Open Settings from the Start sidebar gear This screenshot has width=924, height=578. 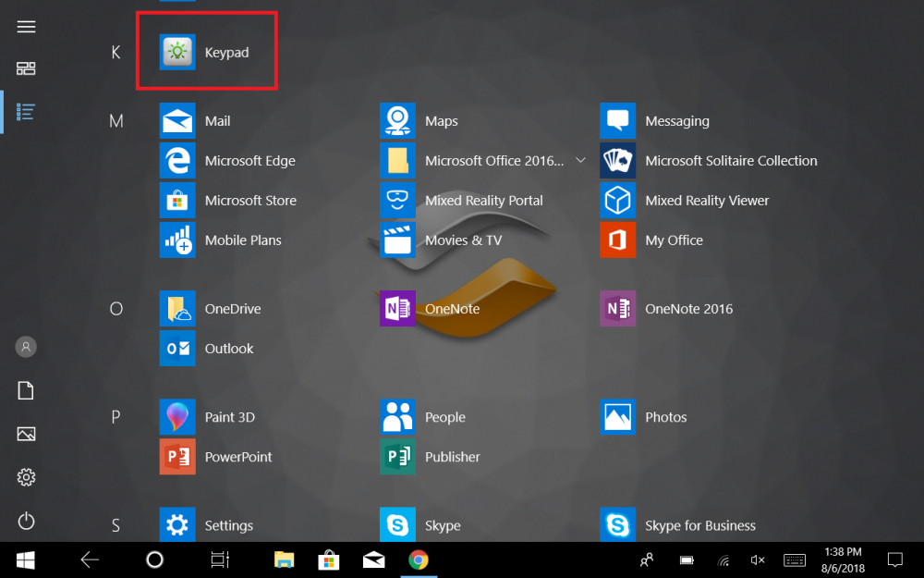pos(26,477)
